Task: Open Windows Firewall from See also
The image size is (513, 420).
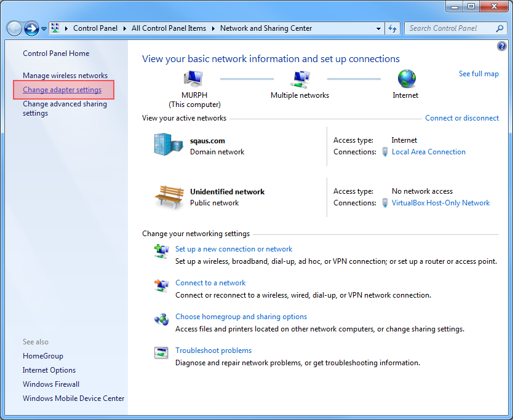Action: coord(51,384)
